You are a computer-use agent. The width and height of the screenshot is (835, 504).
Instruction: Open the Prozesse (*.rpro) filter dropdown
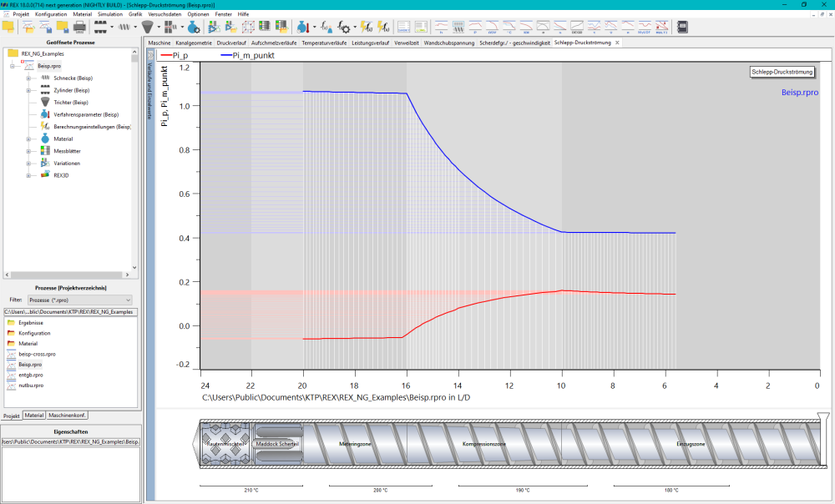tap(80, 300)
